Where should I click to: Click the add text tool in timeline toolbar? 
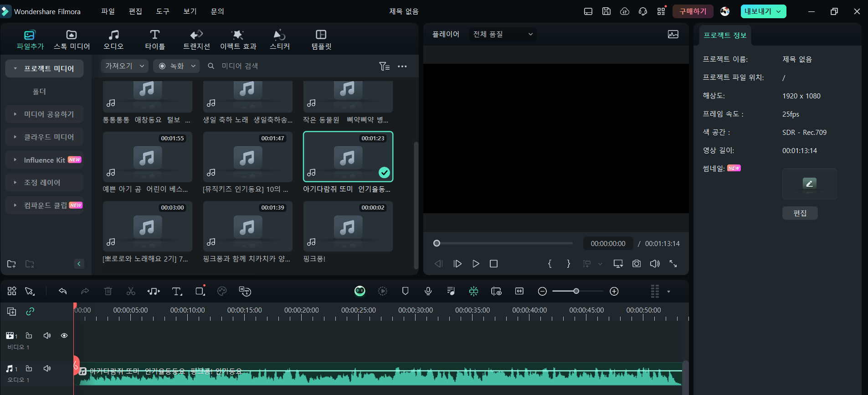point(177,291)
